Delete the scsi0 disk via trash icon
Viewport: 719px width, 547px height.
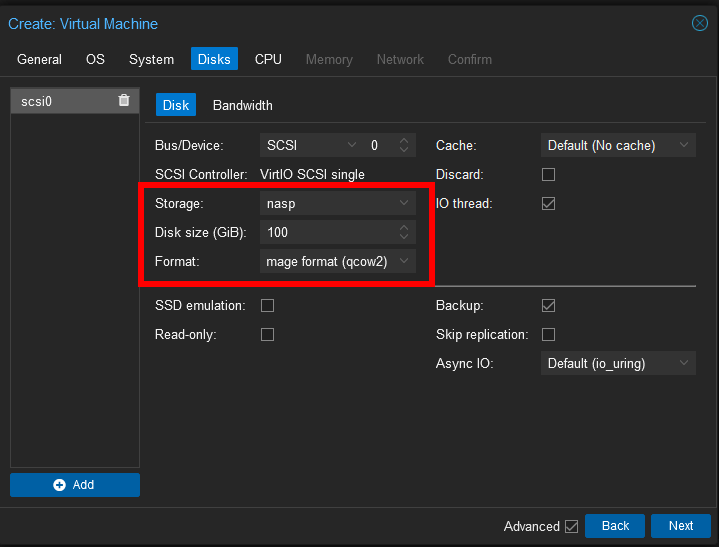pos(124,100)
